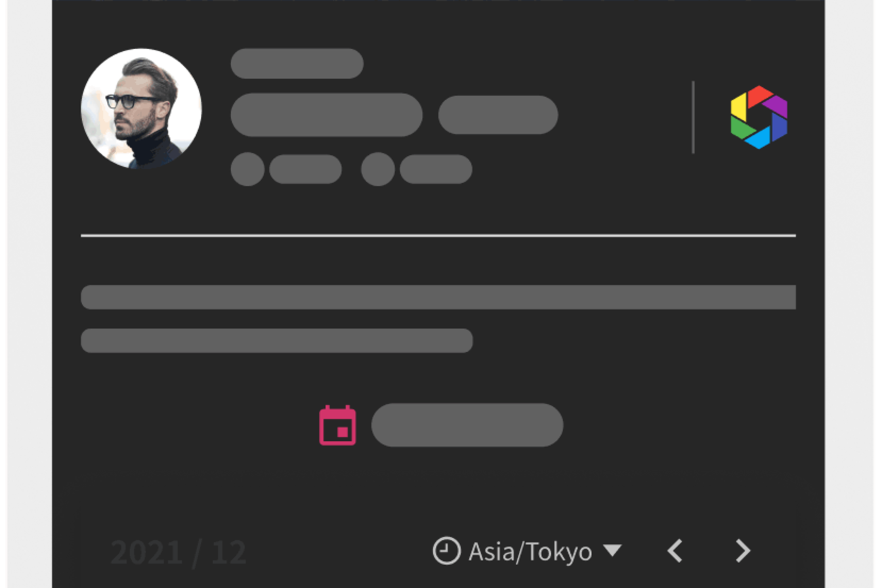Click the wide placeholder right of the subtitle
882x588 pixels.
(498, 114)
